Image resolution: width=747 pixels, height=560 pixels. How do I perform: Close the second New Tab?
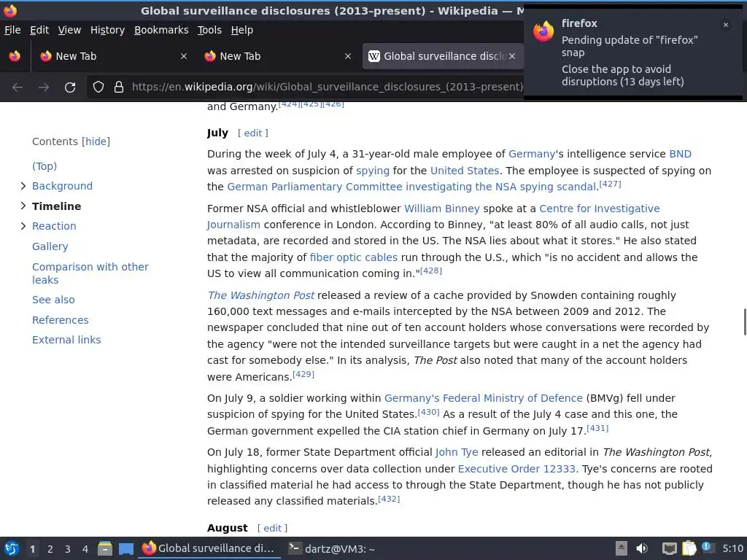[x=348, y=56]
